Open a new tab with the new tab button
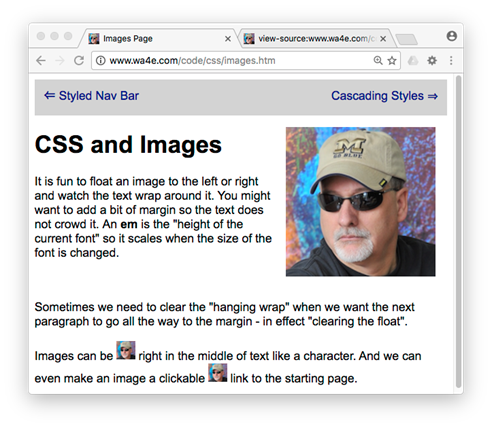This screenshot has height=428, width=492. point(407,39)
